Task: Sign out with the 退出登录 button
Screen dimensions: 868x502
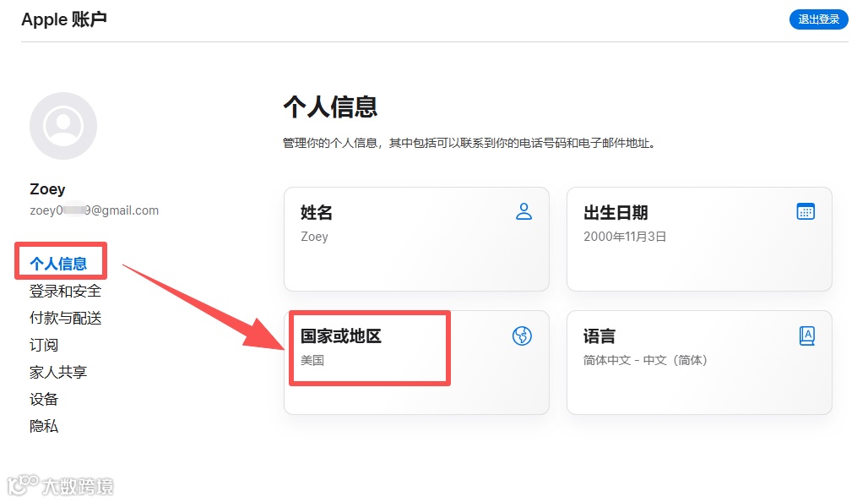Action: [818, 19]
